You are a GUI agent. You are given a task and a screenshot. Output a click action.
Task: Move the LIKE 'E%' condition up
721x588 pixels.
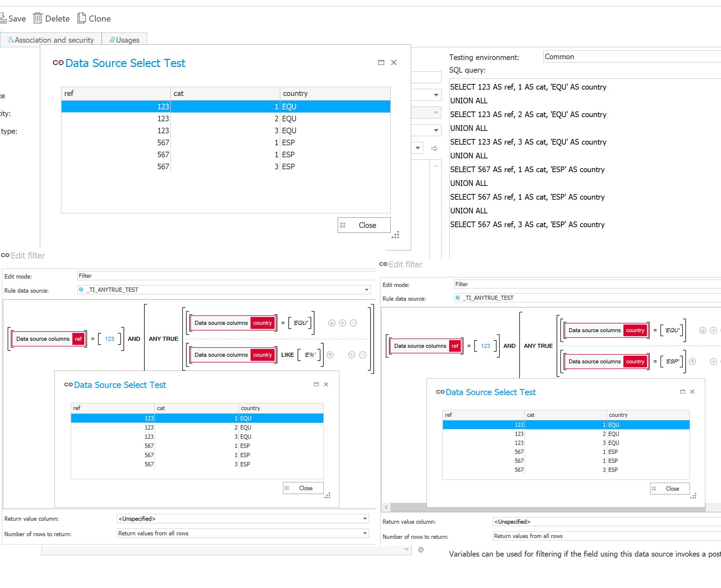(x=330, y=355)
